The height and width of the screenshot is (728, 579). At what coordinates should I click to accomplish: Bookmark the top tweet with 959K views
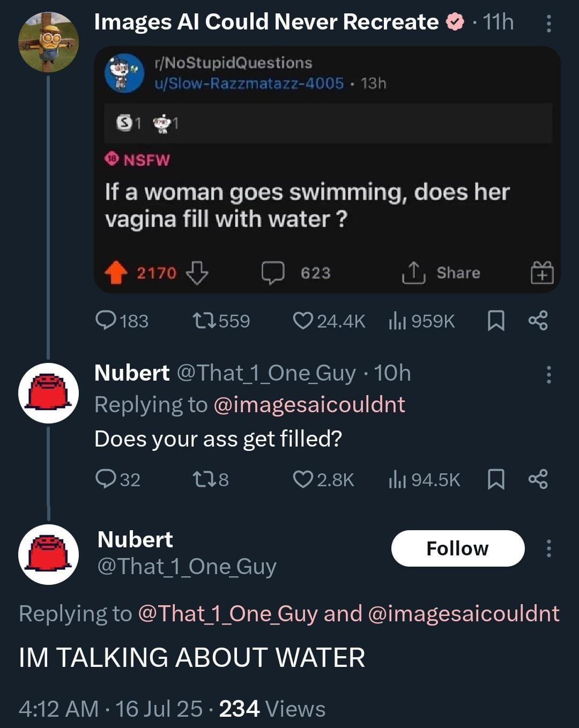tap(496, 321)
